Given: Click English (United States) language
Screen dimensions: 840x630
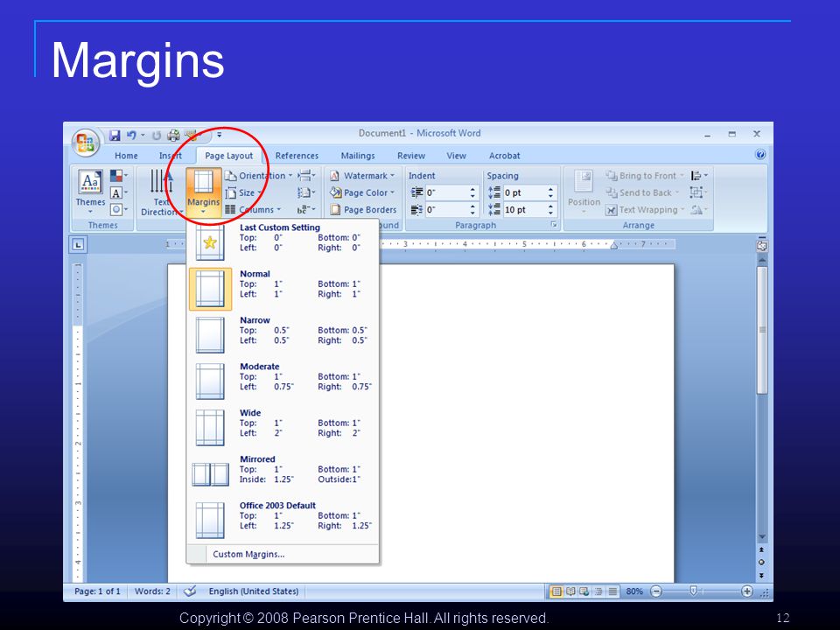Looking at the screenshot, I should (254, 591).
